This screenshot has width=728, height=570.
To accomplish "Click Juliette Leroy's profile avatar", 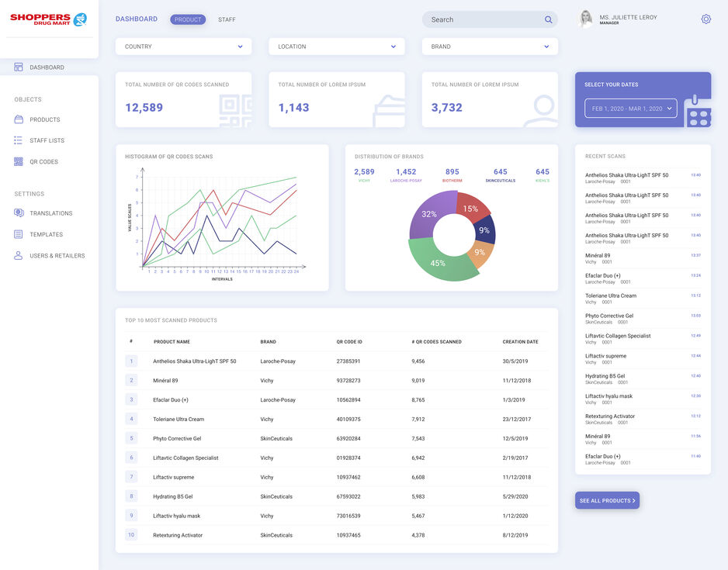I will pos(586,19).
